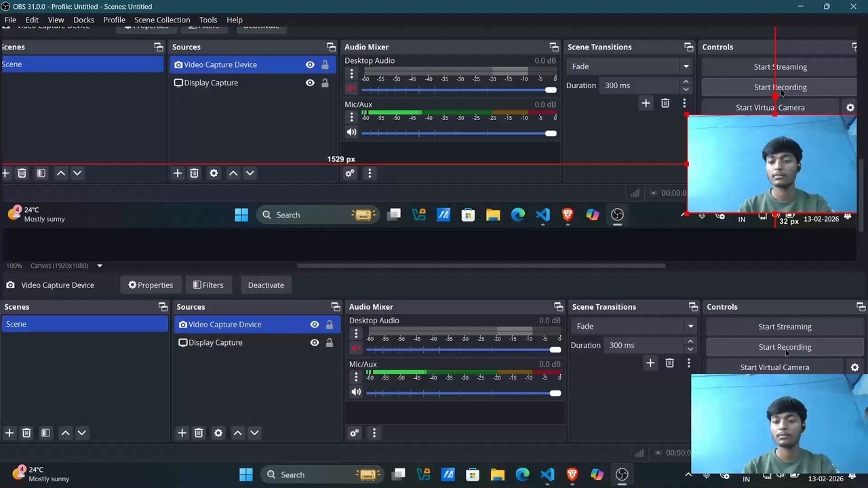Click the horizontal scrollbar beneath the preview canvas

(481, 266)
